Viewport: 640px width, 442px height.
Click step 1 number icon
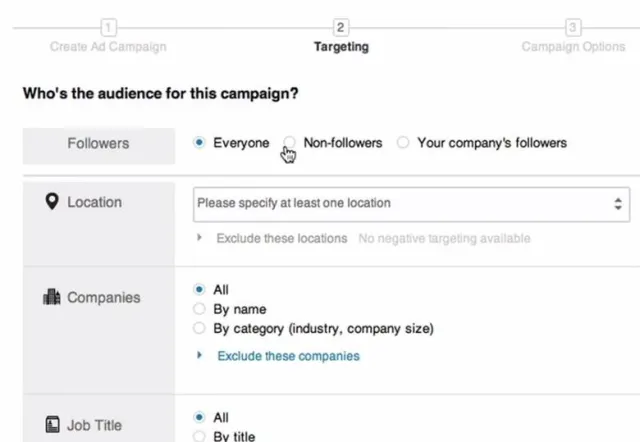coord(109,27)
